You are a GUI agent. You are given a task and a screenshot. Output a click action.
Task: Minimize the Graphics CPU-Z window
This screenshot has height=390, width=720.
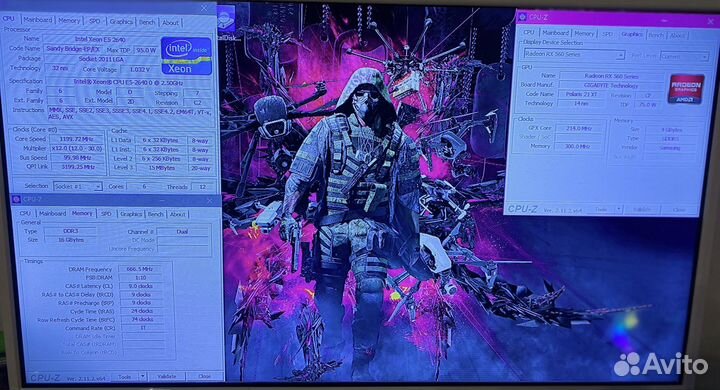pos(665,21)
